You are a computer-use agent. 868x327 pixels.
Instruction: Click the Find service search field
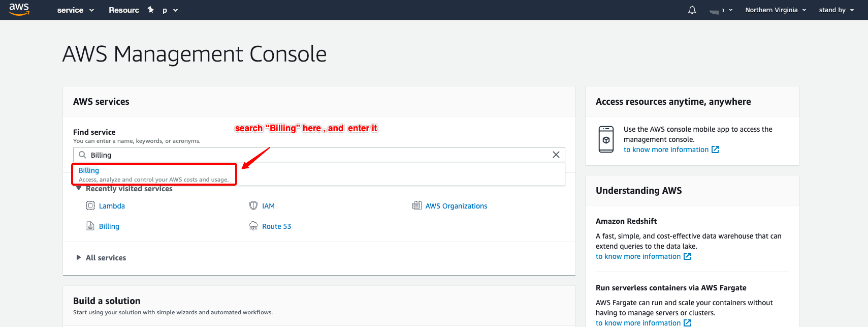(319, 155)
